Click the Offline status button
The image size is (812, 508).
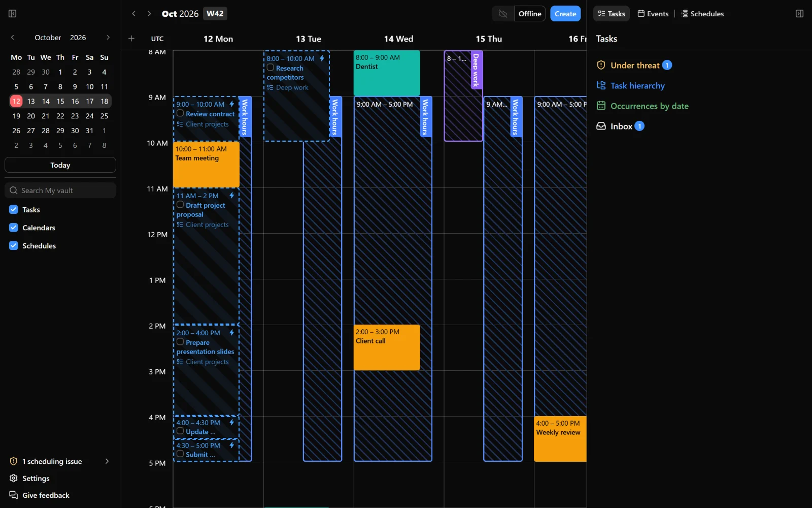[530, 14]
